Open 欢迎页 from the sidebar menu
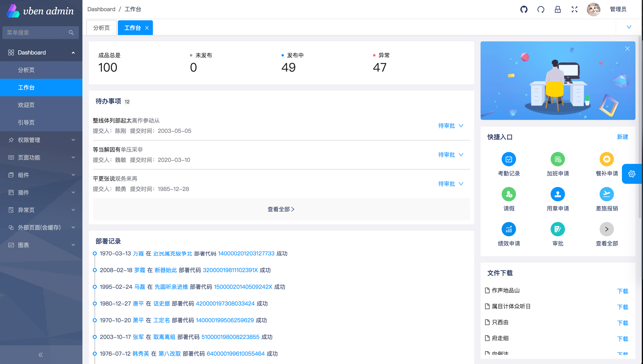 click(x=26, y=105)
